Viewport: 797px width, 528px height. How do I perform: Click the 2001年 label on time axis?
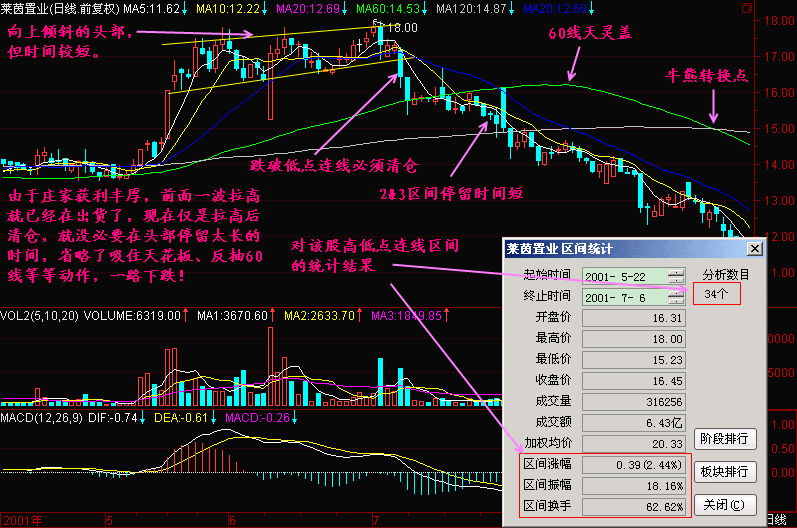click(24, 521)
